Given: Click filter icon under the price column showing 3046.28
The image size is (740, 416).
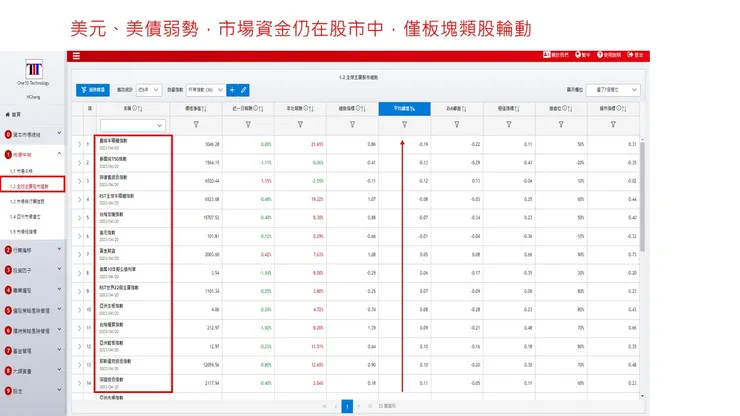Looking at the screenshot, I should (x=196, y=125).
